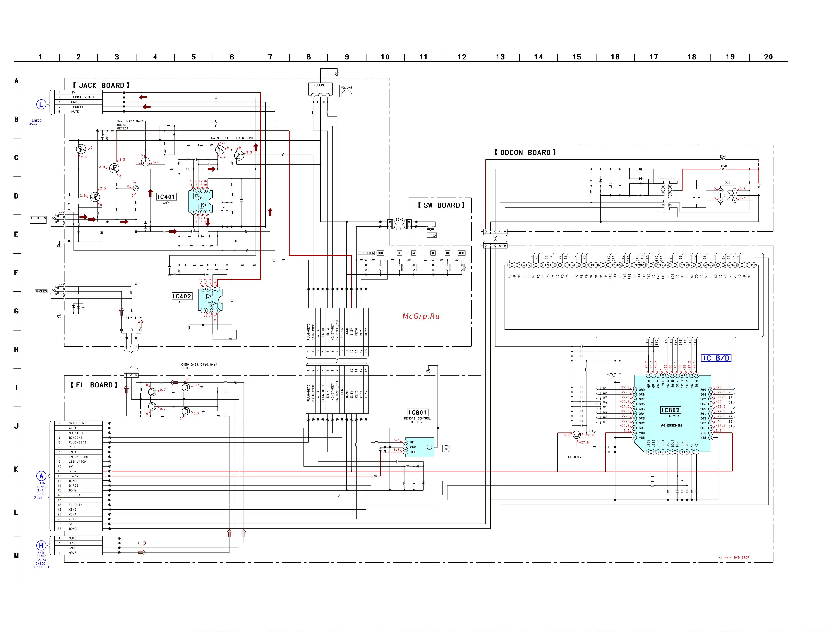Viewport: 840px width, 632px height.
Task: Click the IC802 FL driver chip body
Action: (672, 413)
